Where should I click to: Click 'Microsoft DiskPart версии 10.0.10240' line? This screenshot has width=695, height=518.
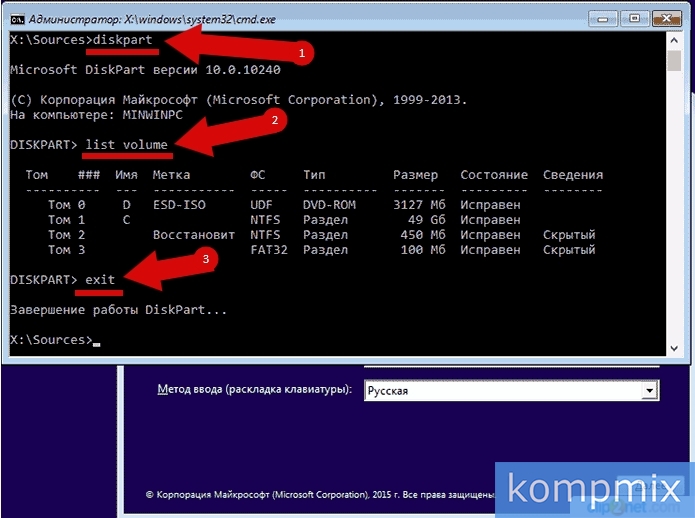145,70
